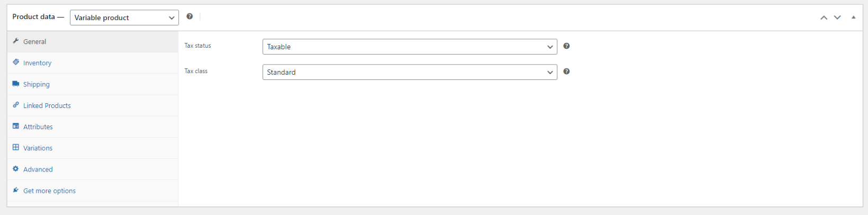Screen dimensions: 868x215
Task: Click the chain link icon for Linked Products
Action: pyautogui.click(x=16, y=105)
